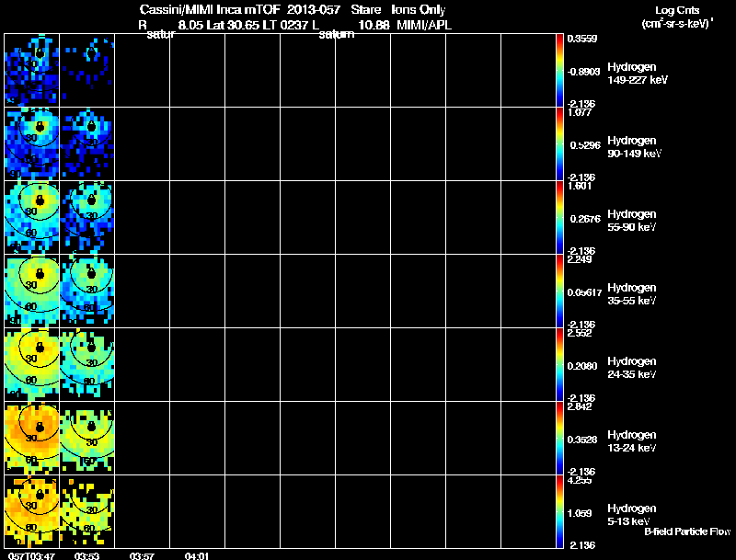Click the 'Hydrogen 149-227 keV' label

[x=638, y=74]
